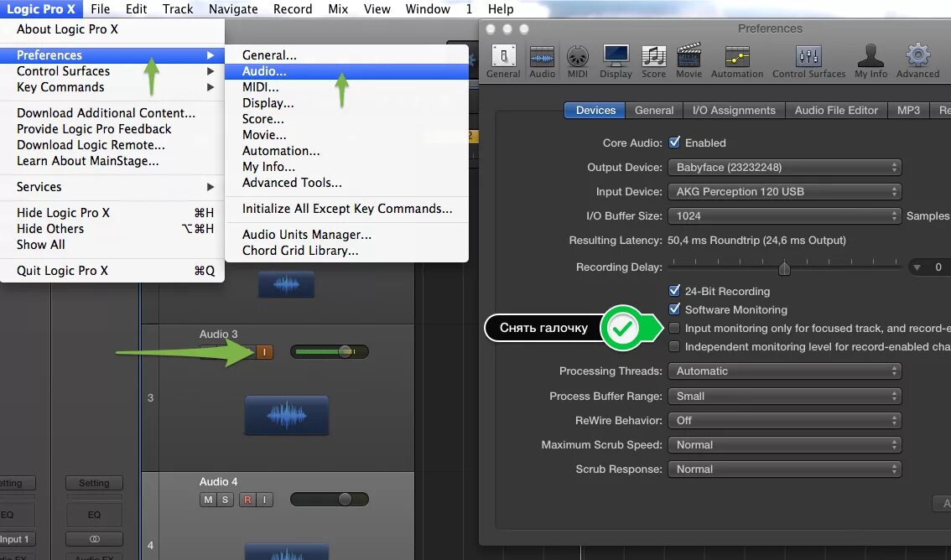
Task: Uncheck Core Audio Enabled checkbox
Action: 674,143
